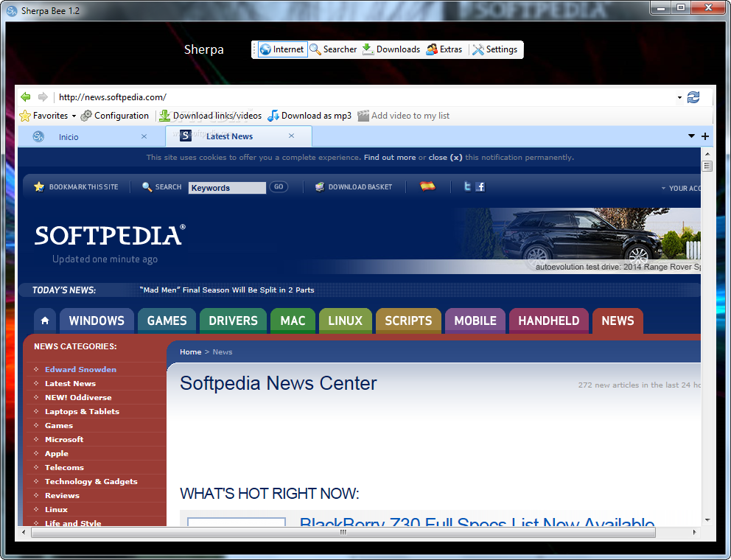Image resolution: width=731 pixels, height=560 pixels.
Task: Select the MOBILE category tab
Action: [475, 321]
